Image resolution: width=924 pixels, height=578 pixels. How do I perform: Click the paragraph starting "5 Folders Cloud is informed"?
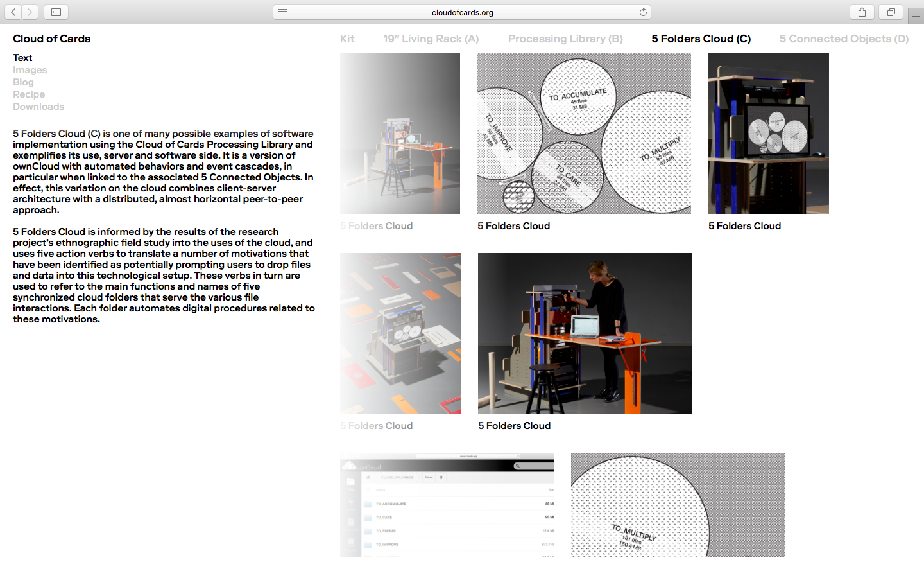164,276
